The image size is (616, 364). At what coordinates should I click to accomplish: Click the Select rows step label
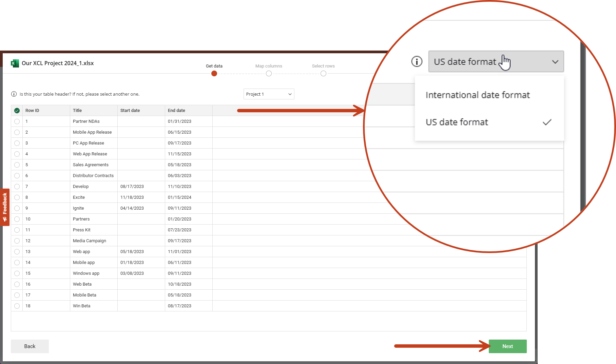pyautogui.click(x=323, y=66)
